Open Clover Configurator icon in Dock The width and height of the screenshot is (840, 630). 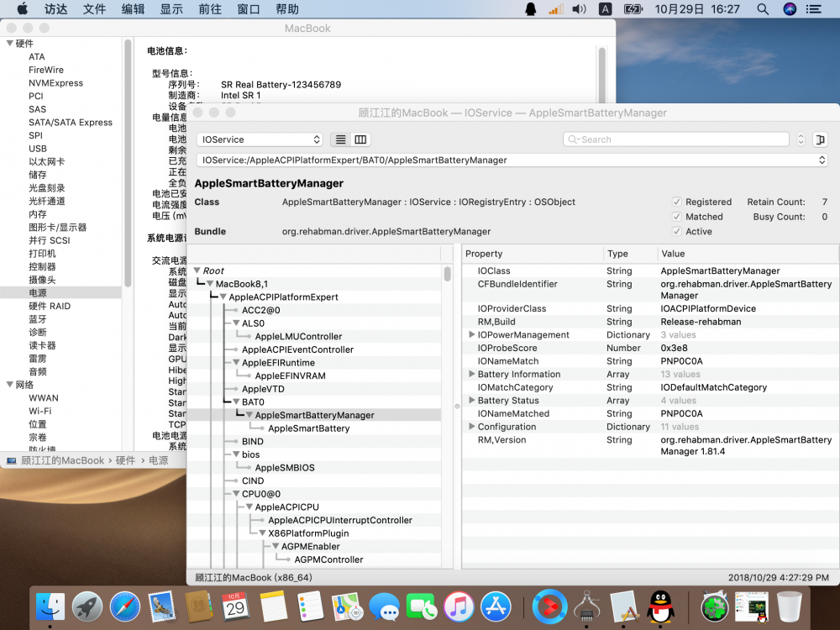tap(715, 606)
